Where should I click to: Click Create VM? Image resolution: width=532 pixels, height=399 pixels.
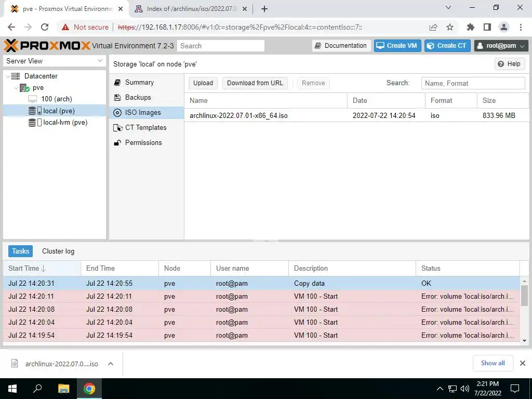click(397, 46)
